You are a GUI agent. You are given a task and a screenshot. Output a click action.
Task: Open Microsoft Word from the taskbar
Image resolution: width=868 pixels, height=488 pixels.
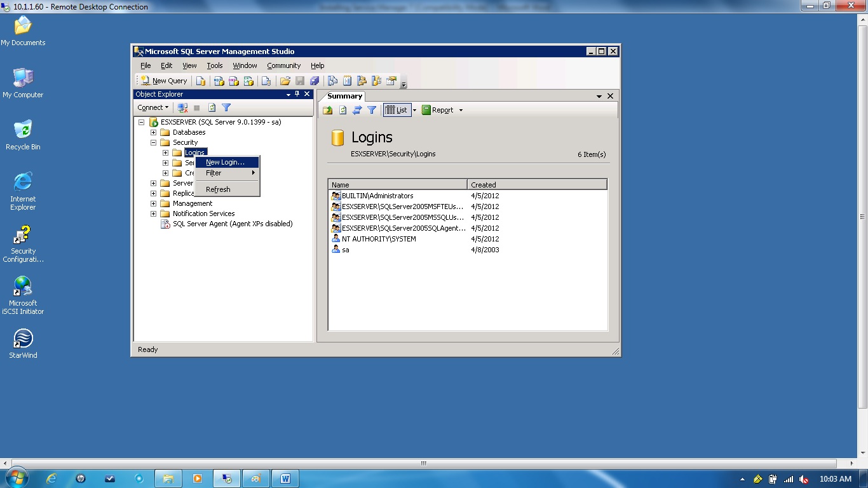[x=285, y=478]
